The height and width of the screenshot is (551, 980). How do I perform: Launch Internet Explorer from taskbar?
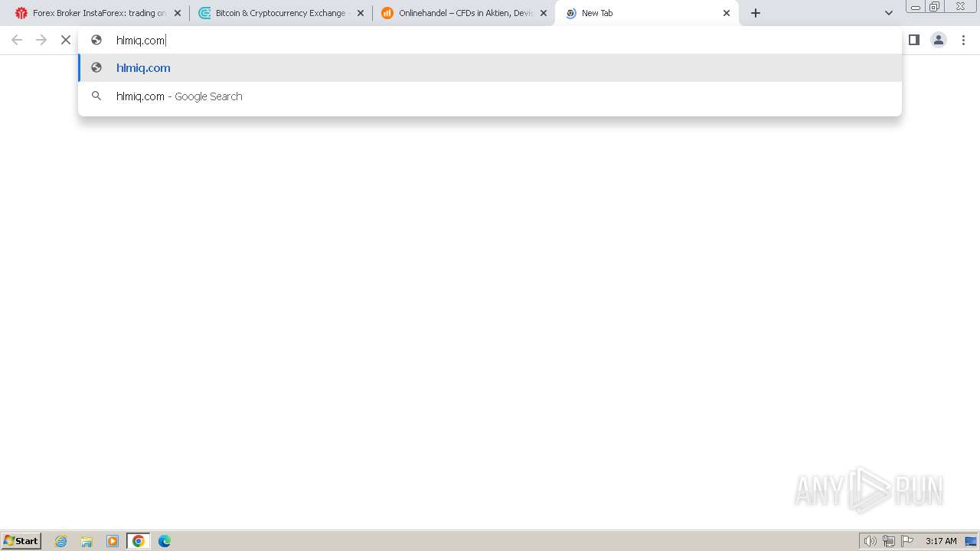61,541
